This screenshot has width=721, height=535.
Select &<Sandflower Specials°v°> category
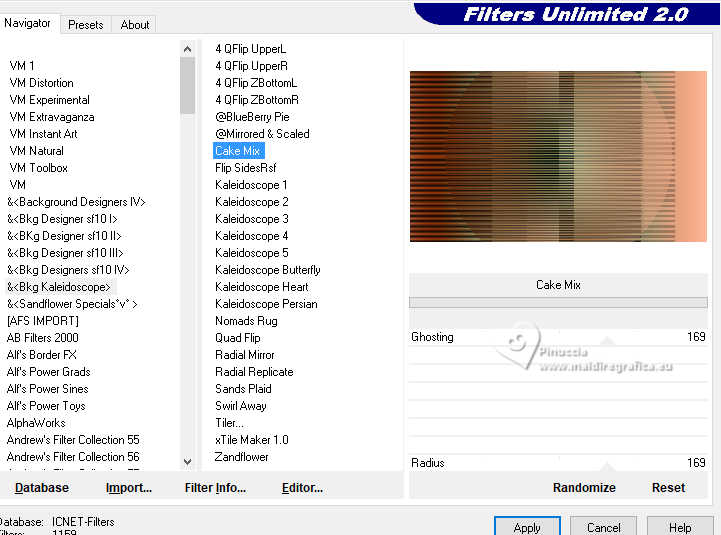click(72, 304)
